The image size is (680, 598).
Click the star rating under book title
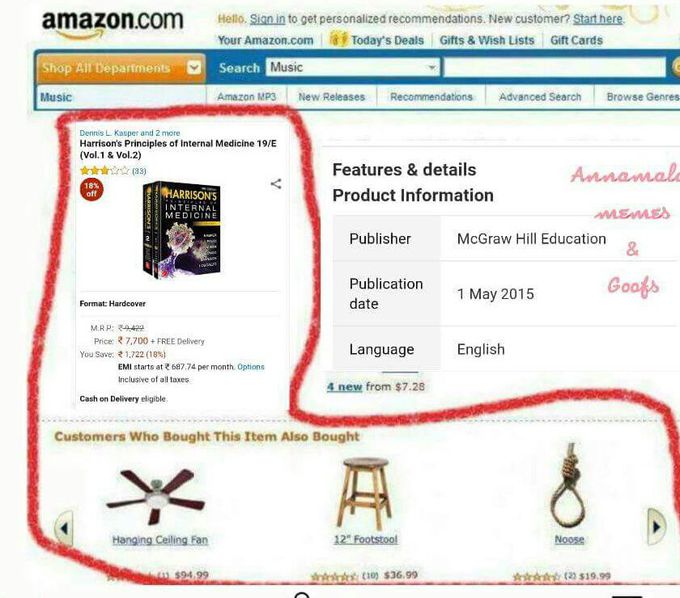pyautogui.click(x=105, y=171)
